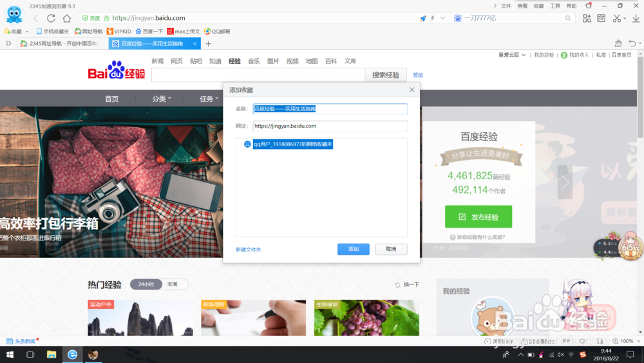Open the 100% zoom level dropdown

click(x=639, y=341)
